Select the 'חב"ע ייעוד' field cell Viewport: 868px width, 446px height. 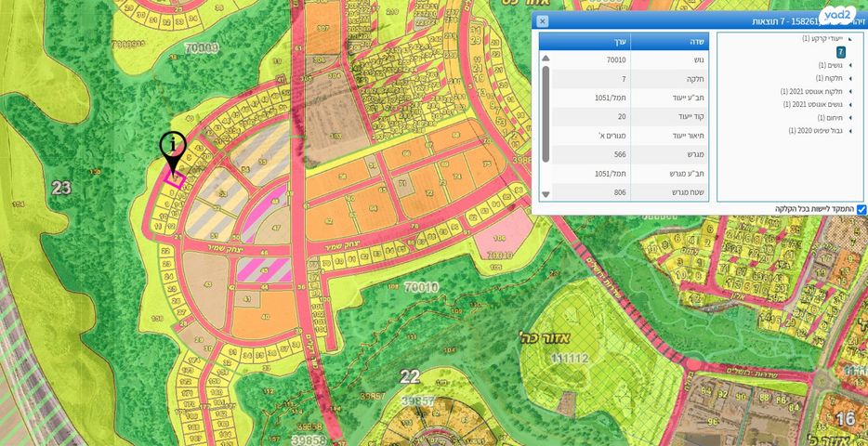pos(670,98)
